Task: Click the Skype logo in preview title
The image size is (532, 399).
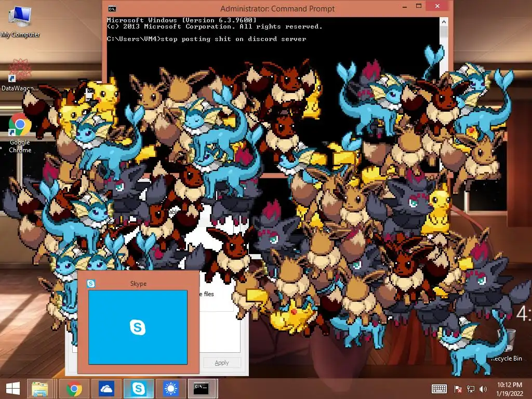Action: coord(90,283)
